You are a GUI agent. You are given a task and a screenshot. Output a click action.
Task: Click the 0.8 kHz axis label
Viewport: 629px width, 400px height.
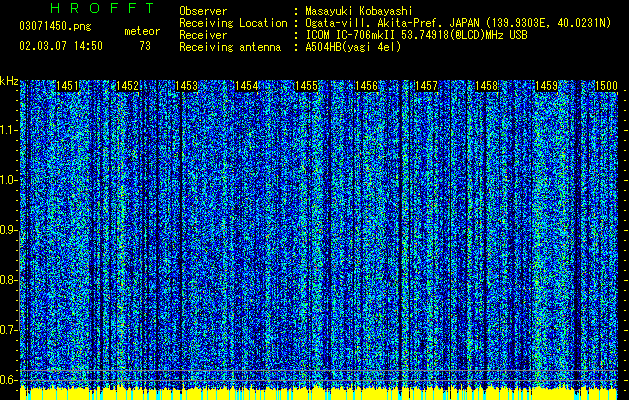coord(8,280)
